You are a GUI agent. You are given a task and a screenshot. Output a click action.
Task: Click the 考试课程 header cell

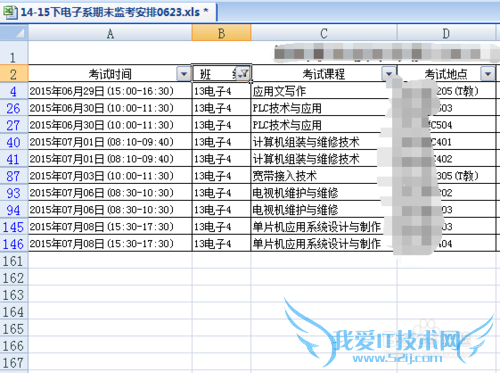[x=324, y=74]
